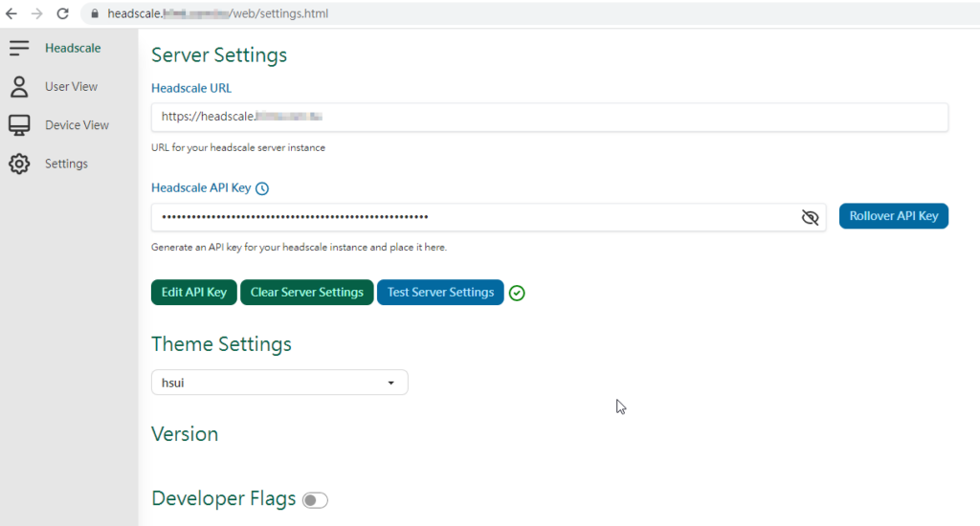Click Edit API Key button

click(193, 293)
